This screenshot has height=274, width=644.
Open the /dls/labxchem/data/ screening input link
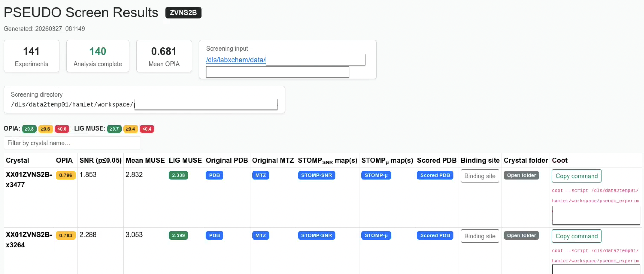pos(235,60)
